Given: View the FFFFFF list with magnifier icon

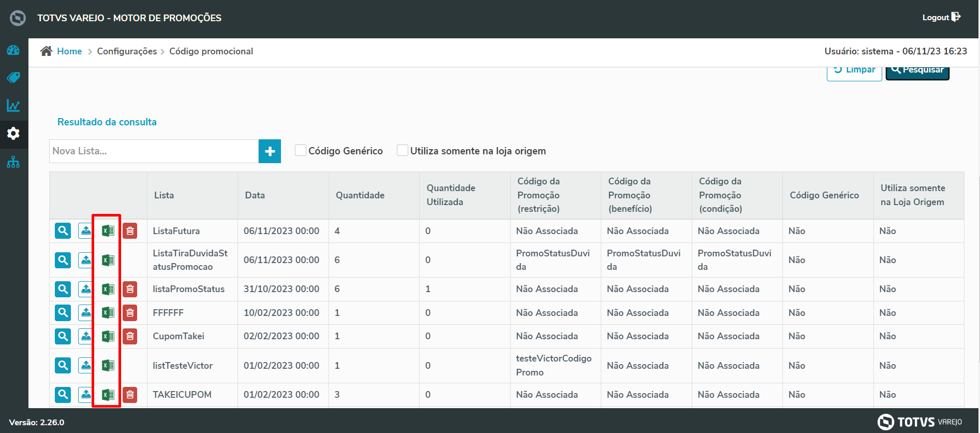Looking at the screenshot, I should pyautogui.click(x=63, y=312).
